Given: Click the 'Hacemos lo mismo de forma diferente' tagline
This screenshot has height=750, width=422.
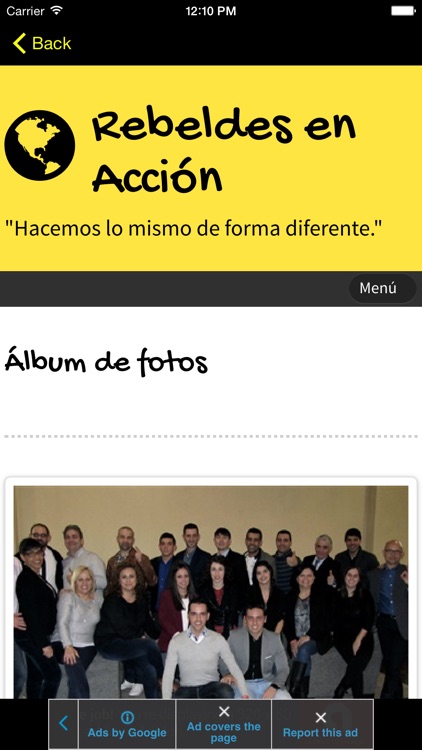Looking at the screenshot, I should [194, 229].
